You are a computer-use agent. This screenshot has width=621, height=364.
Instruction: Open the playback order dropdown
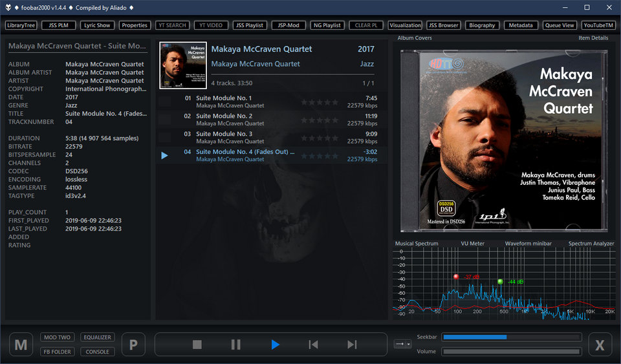tap(402, 344)
